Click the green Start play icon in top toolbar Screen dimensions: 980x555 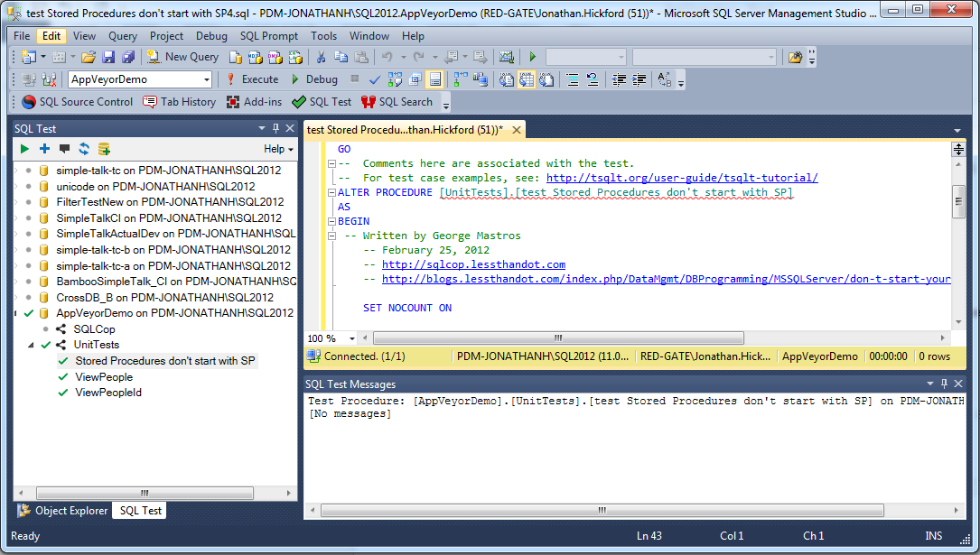(533, 58)
